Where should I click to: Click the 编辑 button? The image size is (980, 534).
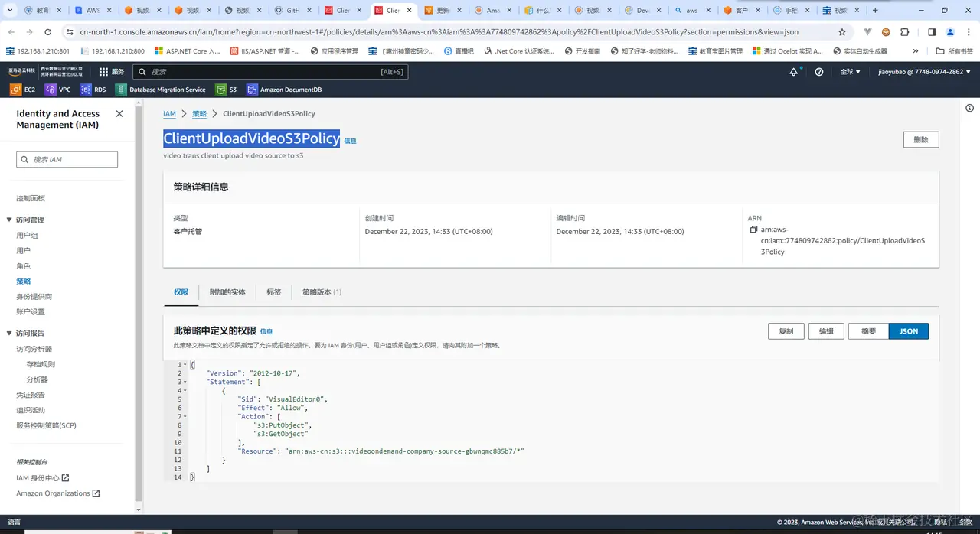(x=826, y=331)
